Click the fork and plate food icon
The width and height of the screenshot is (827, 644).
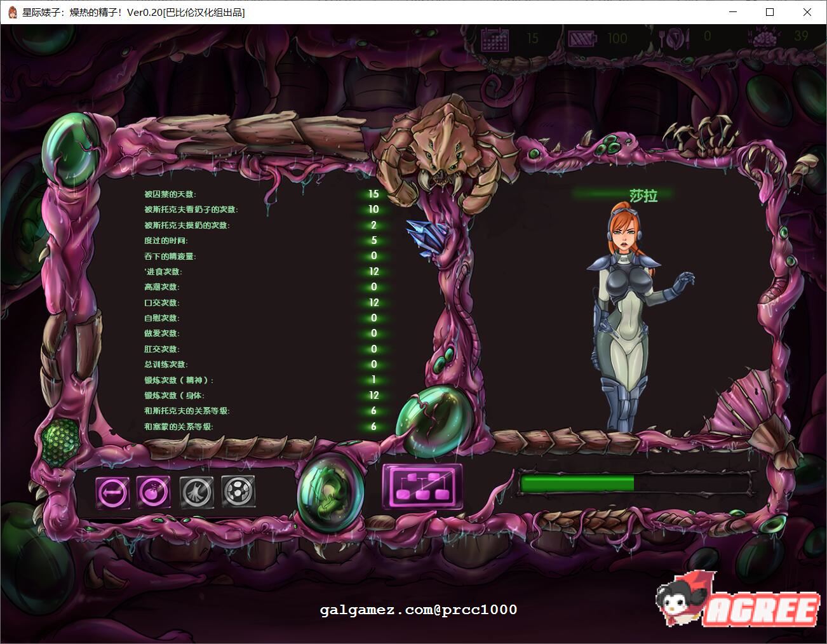click(x=673, y=39)
